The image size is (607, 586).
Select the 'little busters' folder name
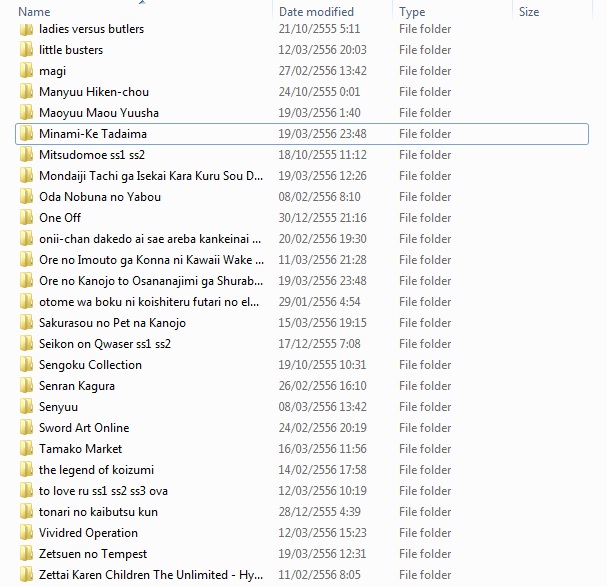[x=71, y=50]
